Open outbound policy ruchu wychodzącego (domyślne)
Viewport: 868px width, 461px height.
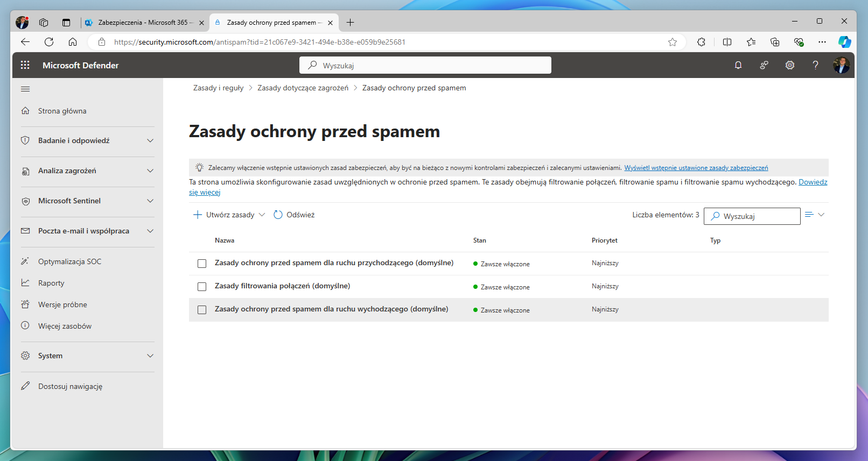click(331, 309)
